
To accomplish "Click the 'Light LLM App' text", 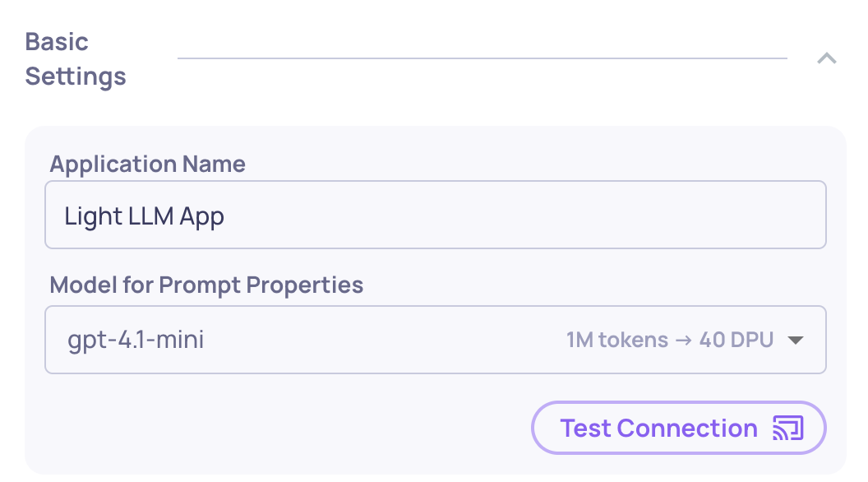I will pos(144,216).
